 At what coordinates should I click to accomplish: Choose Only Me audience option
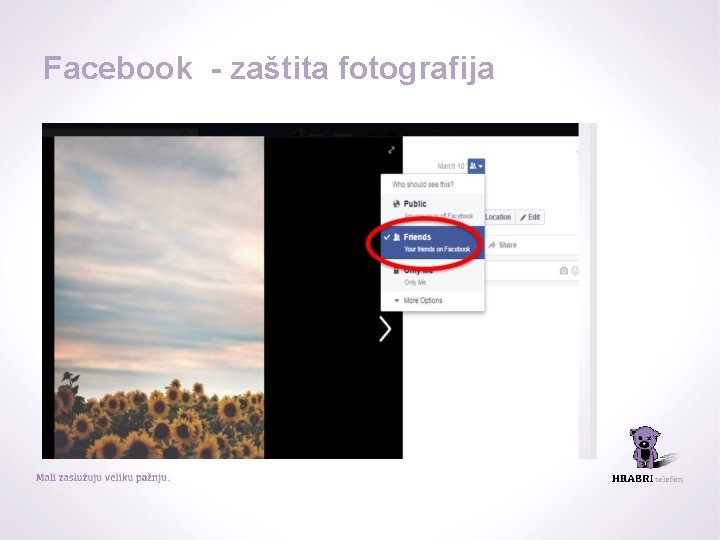(x=433, y=276)
